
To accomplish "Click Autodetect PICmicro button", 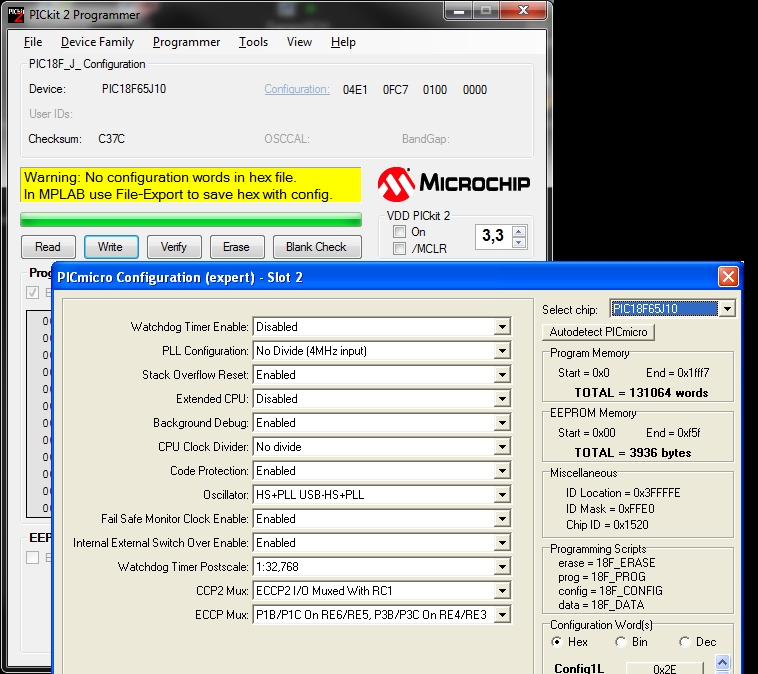I will point(598,332).
